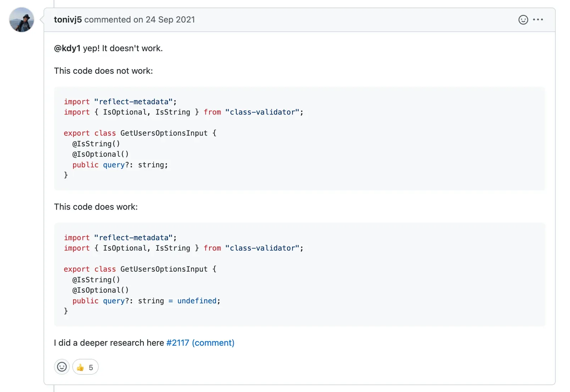The image size is (570, 392).
Task: Open the #2117 (comment) issue link
Action: (200, 343)
